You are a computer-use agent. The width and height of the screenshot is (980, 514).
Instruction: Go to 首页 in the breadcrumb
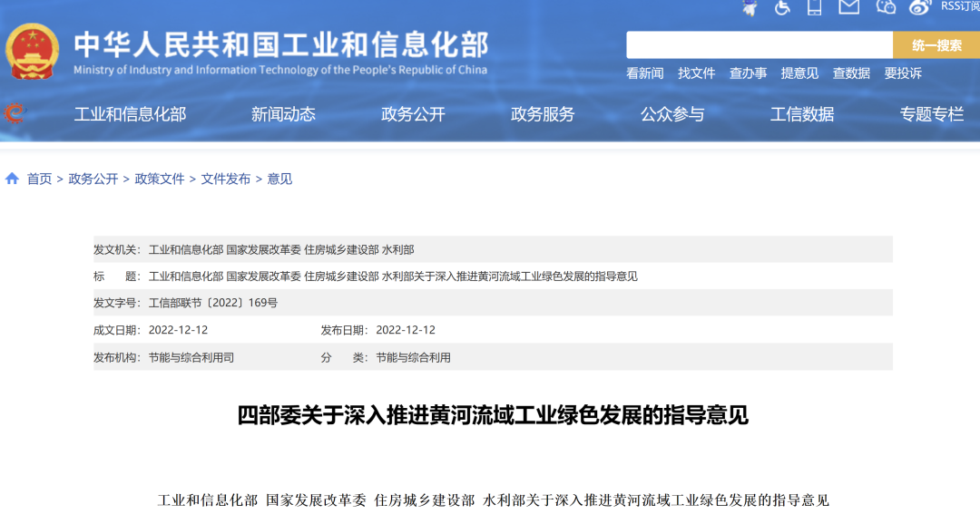39,179
